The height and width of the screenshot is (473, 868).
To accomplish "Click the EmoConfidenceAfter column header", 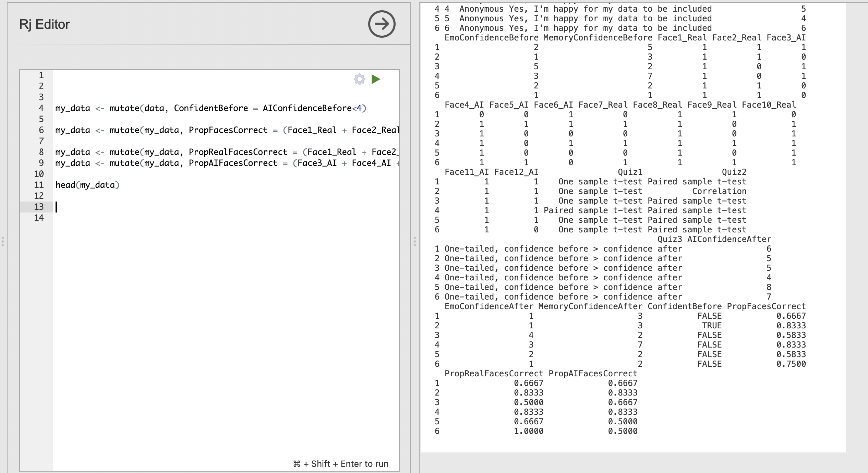I will (489, 306).
